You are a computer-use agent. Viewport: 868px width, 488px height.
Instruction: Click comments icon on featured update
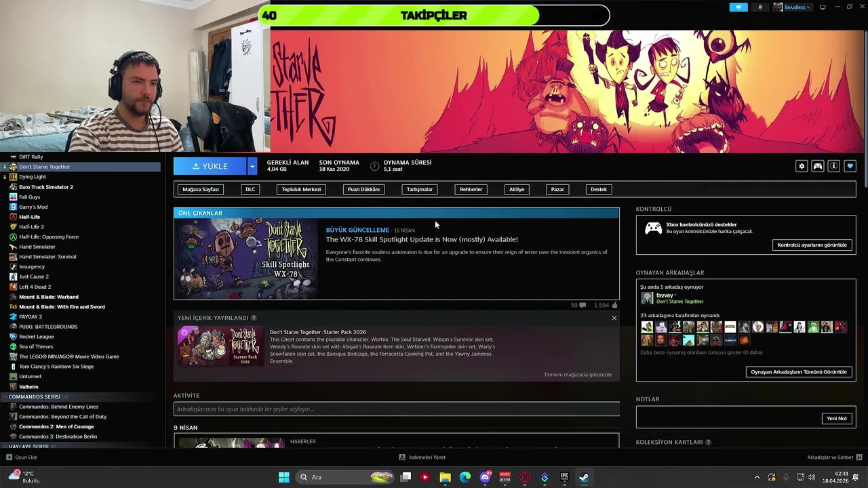(583, 306)
